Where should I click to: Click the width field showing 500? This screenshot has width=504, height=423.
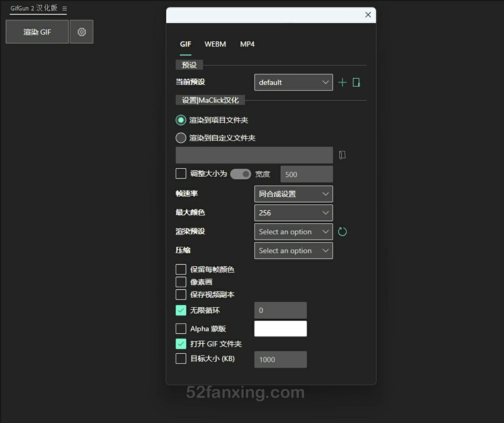(307, 174)
